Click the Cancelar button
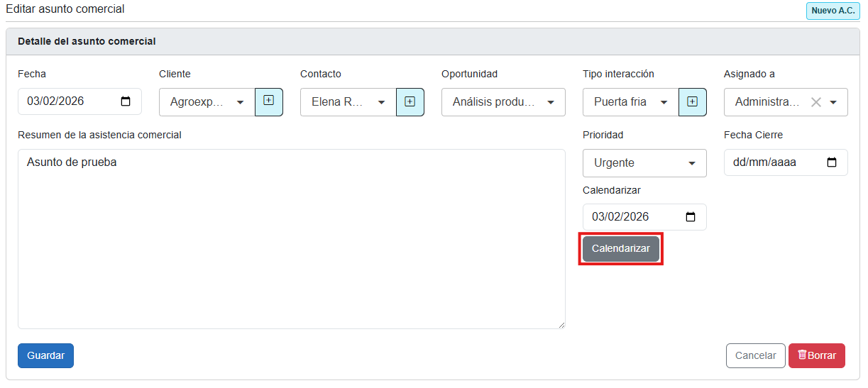Screen dimensions: 868x388 tap(755, 355)
